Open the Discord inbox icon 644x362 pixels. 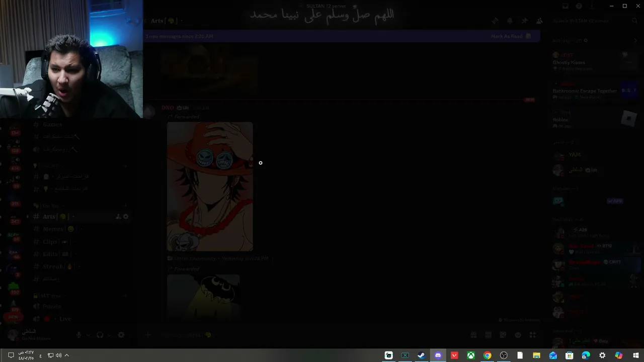point(565,6)
